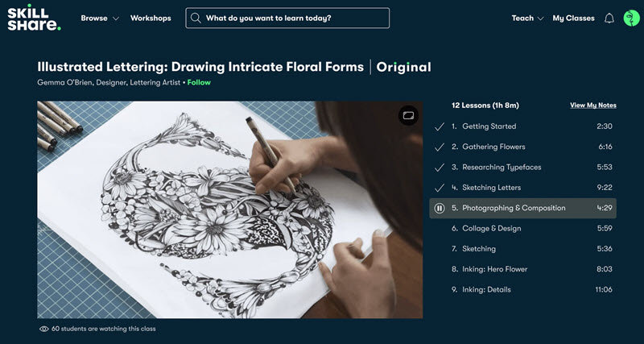Screen dimensions: 644x344
Task: Click the eye icon beside students watching
Action: 43,329
